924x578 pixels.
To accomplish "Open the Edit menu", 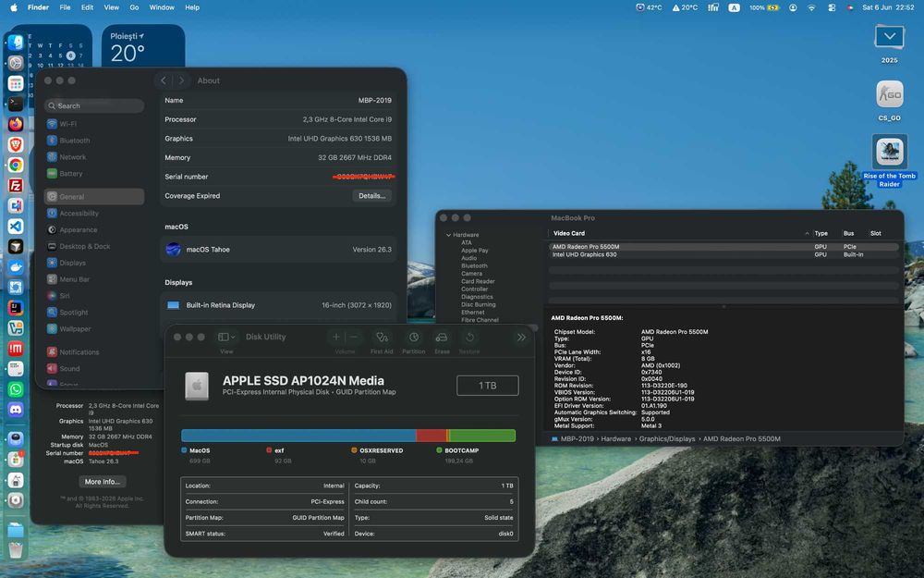I will [87, 7].
